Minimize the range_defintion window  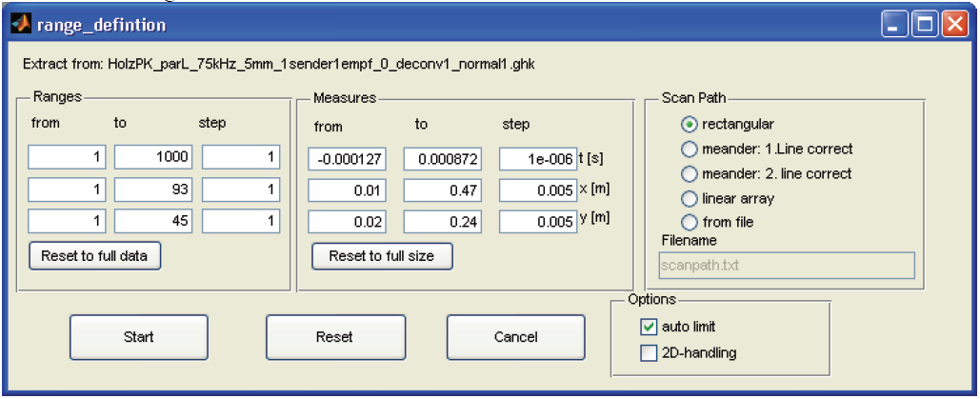895,25
